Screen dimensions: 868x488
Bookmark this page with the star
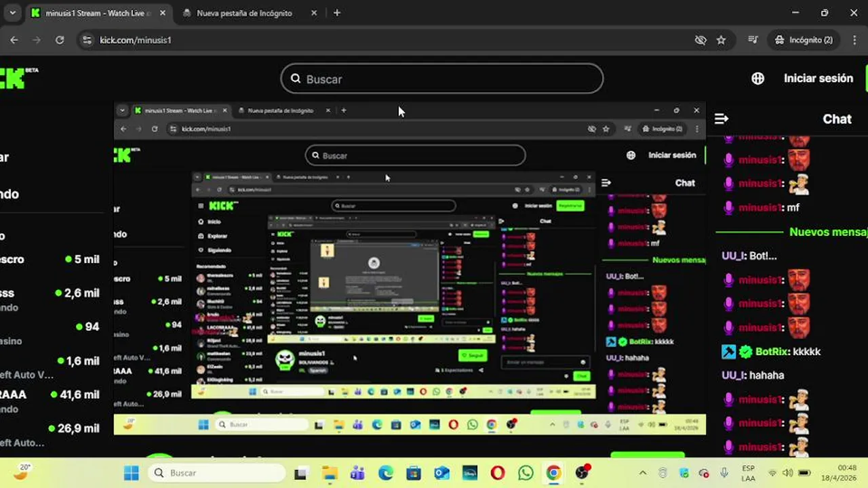point(721,40)
